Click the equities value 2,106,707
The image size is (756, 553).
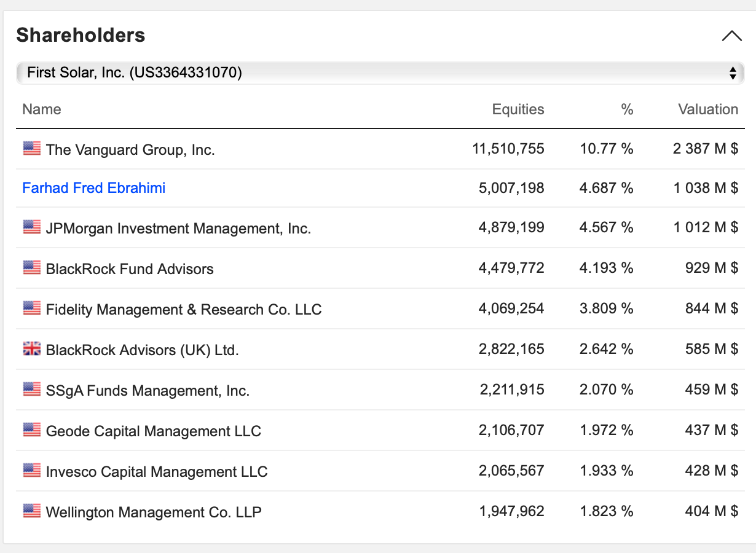click(x=511, y=430)
